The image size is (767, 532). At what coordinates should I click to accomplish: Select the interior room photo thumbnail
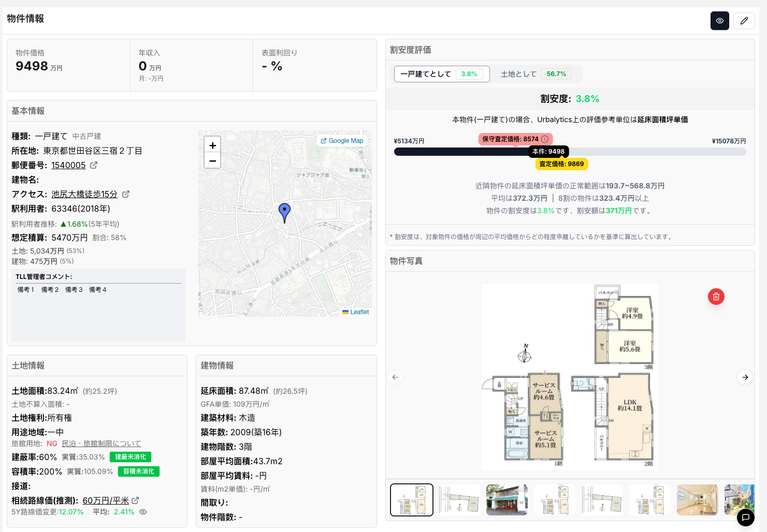698,500
